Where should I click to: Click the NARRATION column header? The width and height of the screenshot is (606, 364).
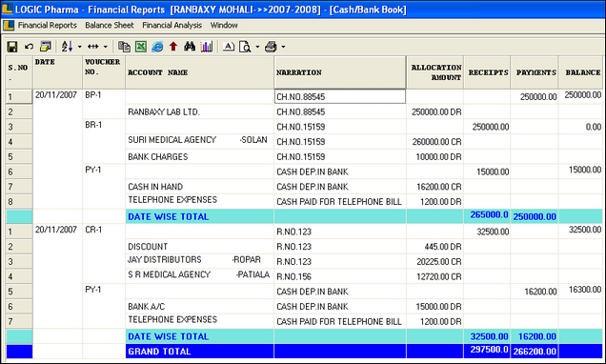pyautogui.click(x=340, y=72)
